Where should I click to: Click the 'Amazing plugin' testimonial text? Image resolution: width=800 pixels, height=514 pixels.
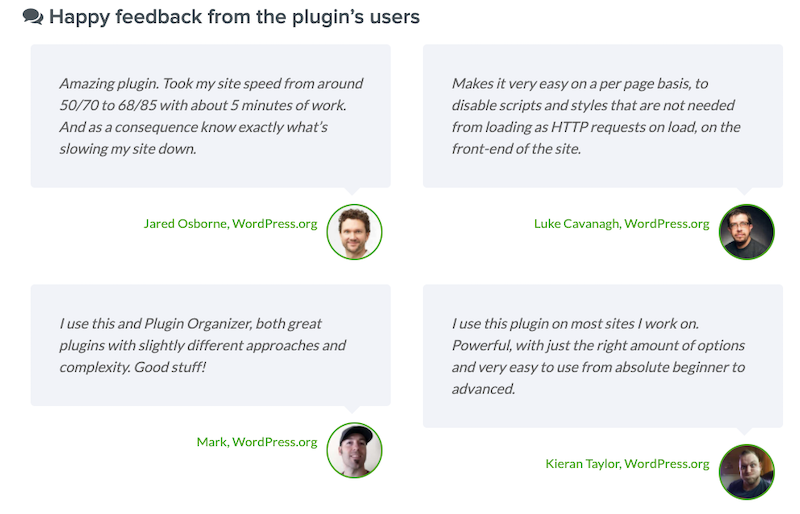click(211, 116)
